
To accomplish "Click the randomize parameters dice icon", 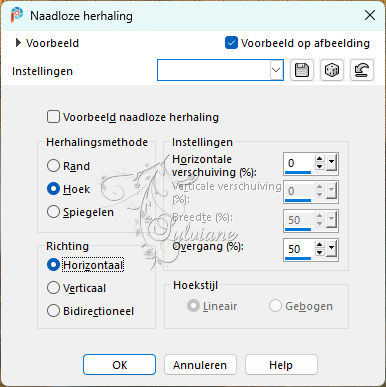I will pos(332,70).
